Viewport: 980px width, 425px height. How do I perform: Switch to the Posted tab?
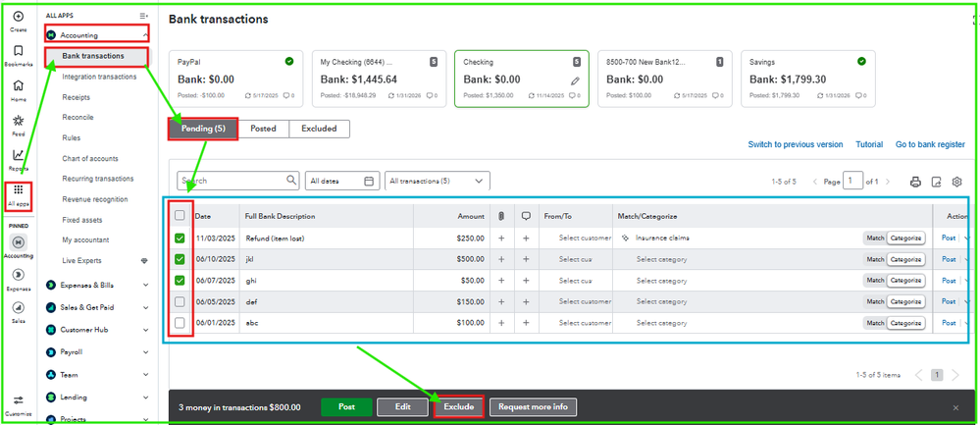pyautogui.click(x=263, y=129)
